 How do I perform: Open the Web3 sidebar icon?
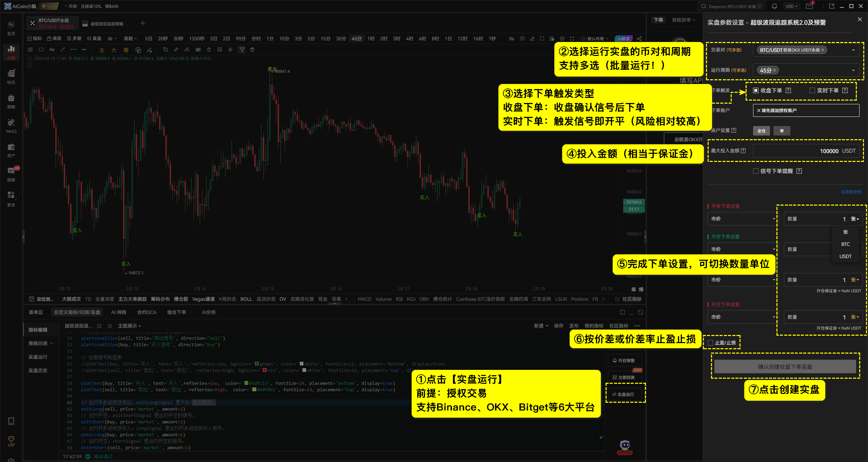(x=11, y=125)
